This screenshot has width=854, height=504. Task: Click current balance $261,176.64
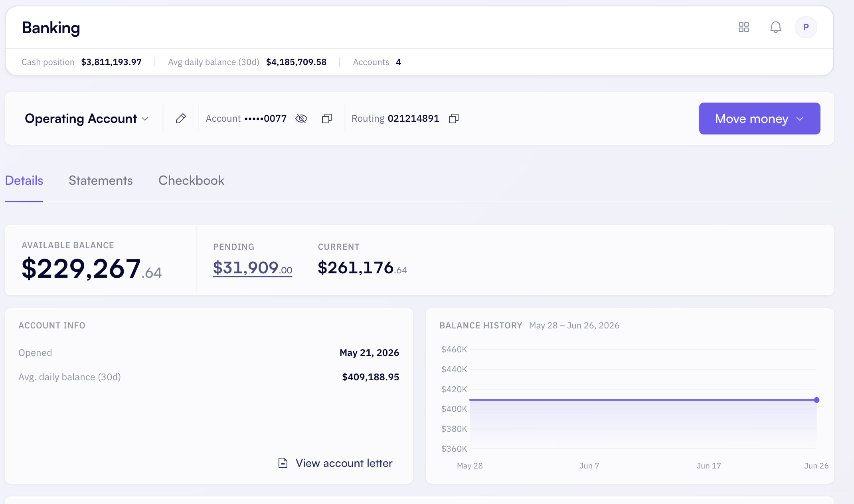pyautogui.click(x=362, y=268)
